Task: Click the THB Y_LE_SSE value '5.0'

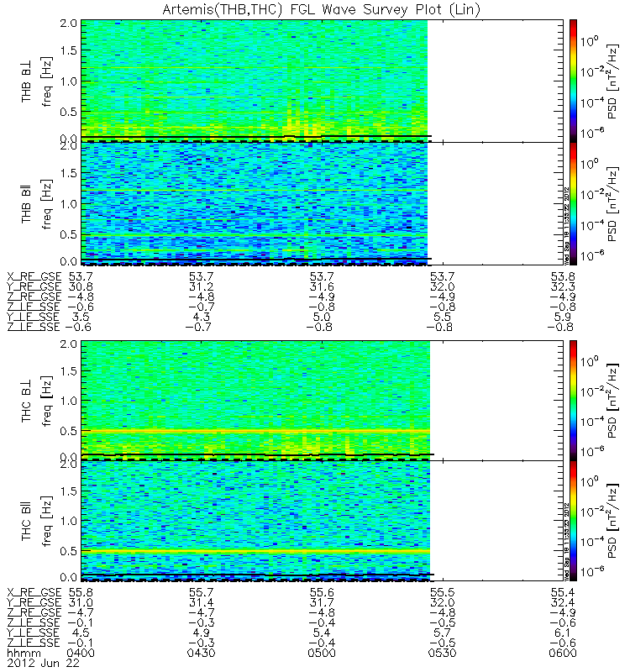Action: click(x=322, y=317)
